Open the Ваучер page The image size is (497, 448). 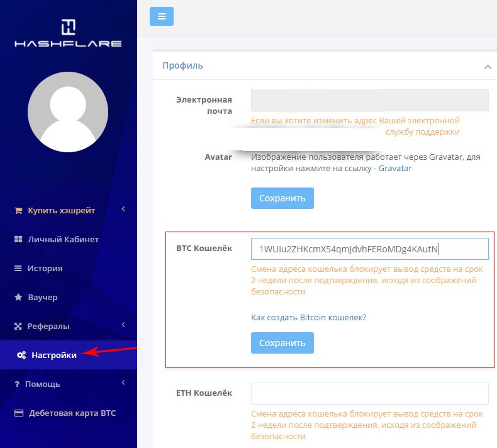[x=43, y=297]
